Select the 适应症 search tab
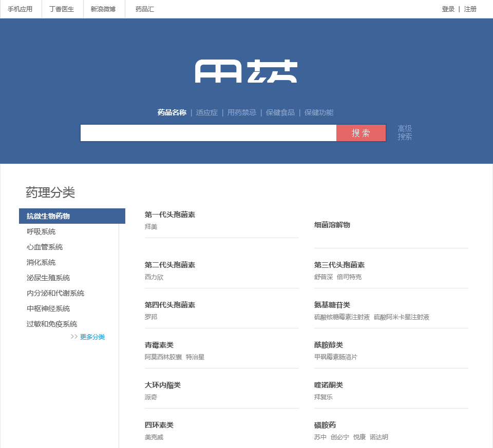Viewport: 493px width, 448px height. tap(206, 112)
